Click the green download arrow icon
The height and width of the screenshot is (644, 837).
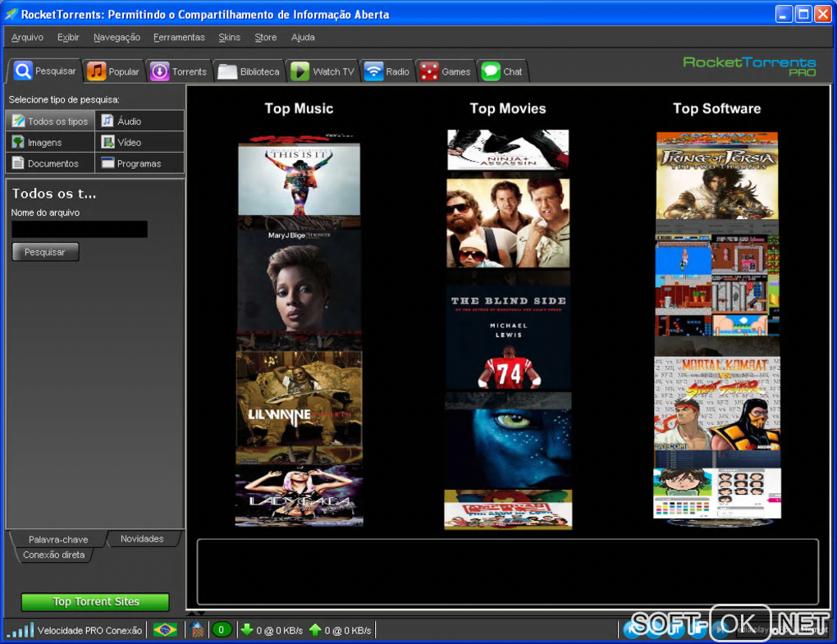pyautogui.click(x=247, y=630)
